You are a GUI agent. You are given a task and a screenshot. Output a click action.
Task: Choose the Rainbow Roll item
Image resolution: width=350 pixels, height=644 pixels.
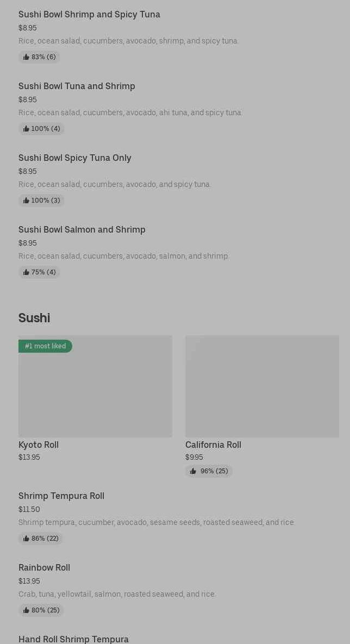[44, 567]
